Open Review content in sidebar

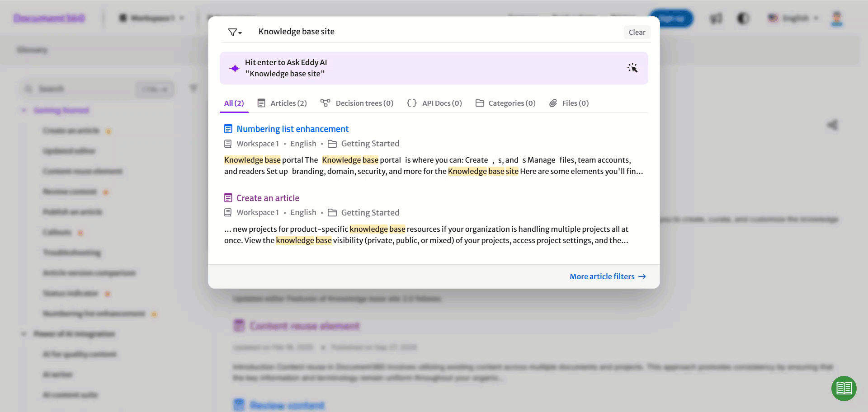click(x=70, y=192)
